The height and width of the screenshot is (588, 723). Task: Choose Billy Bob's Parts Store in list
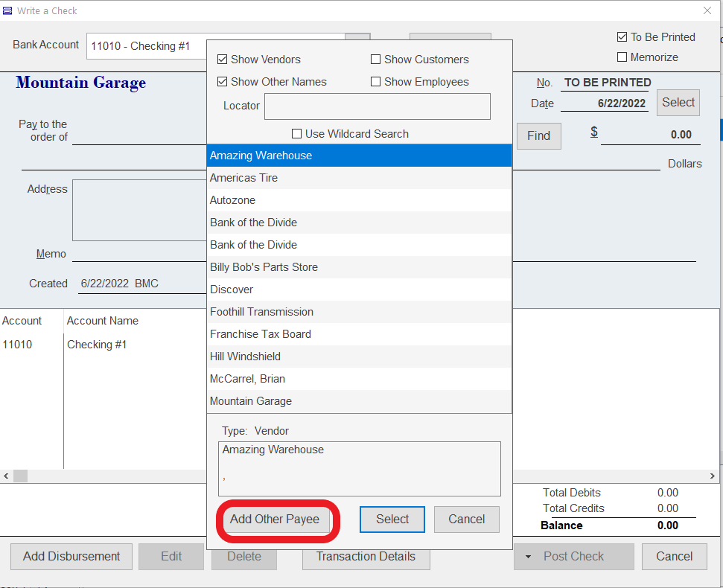pos(264,267)
